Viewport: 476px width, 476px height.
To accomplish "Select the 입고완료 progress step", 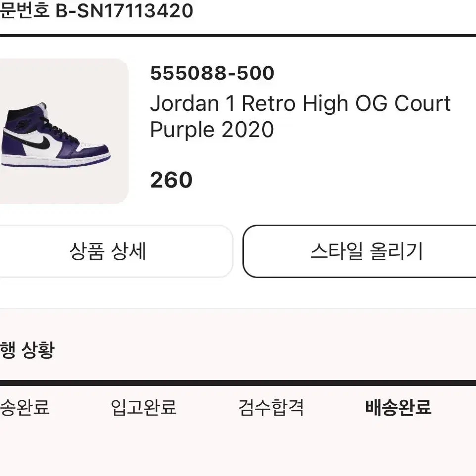I will tap(143, 407).
